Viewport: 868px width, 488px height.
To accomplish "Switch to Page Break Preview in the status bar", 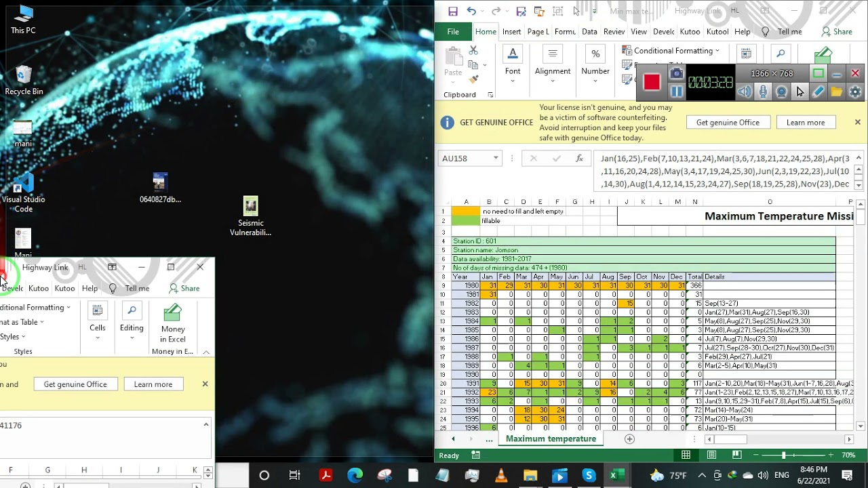I will pyautogui.click(x=736, y=455).
